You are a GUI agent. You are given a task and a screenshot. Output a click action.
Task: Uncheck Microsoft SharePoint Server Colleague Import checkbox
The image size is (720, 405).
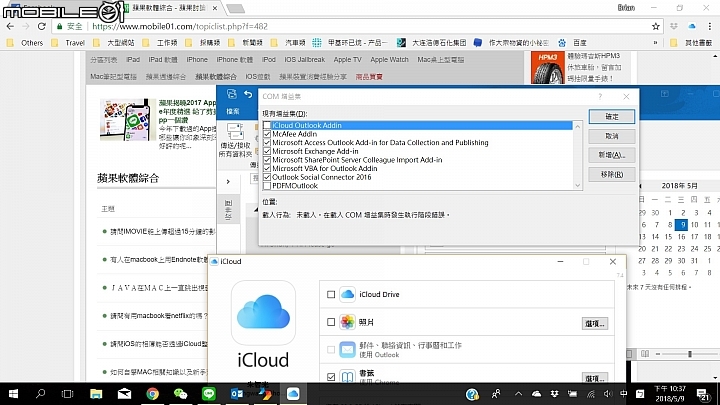(267, 160)
